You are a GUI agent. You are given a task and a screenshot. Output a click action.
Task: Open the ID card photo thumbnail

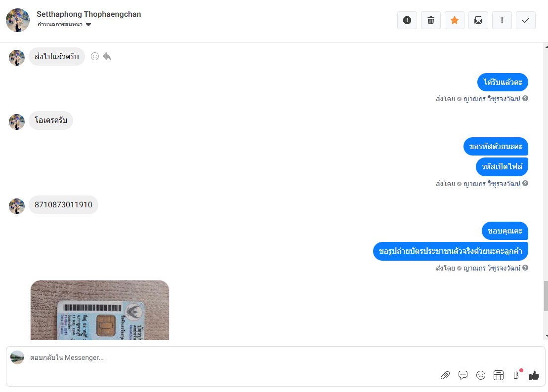coord(100,310)
